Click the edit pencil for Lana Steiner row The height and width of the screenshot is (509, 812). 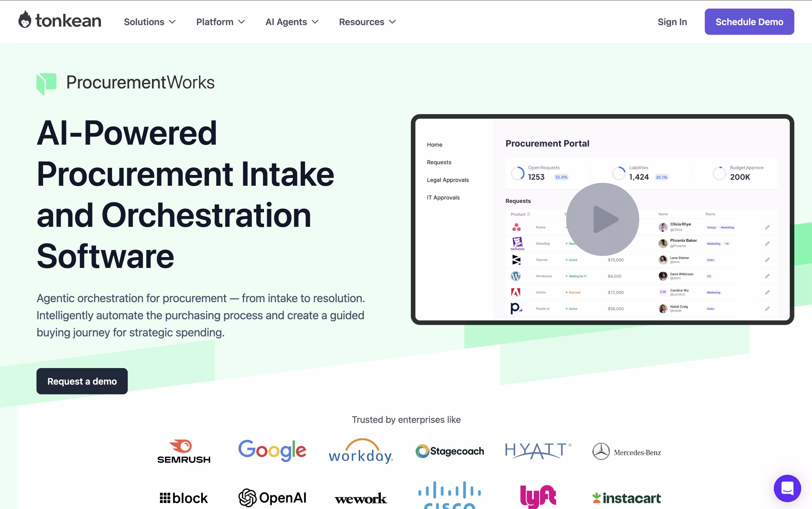(x=767, y=260)
